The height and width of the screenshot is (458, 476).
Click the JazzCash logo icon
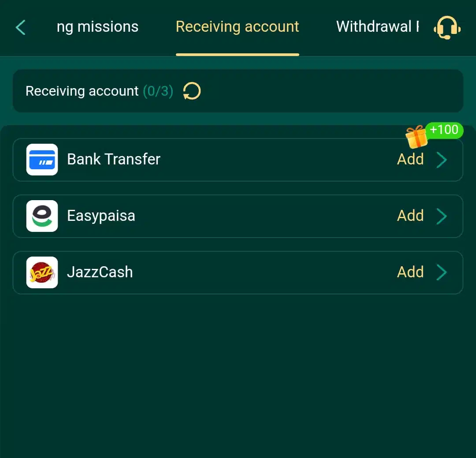pos(42,272)
